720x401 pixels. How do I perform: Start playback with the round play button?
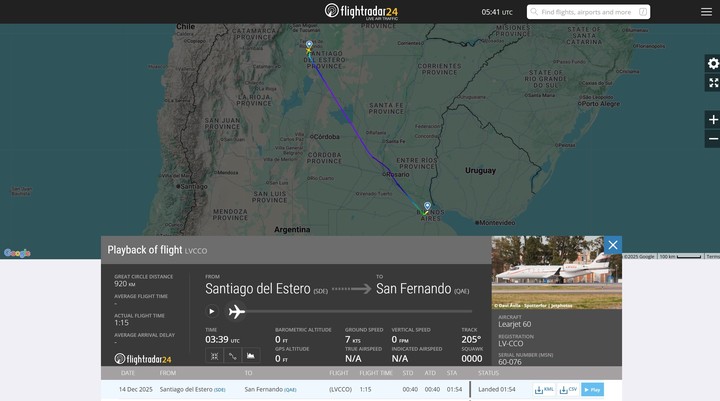point(212,311)
